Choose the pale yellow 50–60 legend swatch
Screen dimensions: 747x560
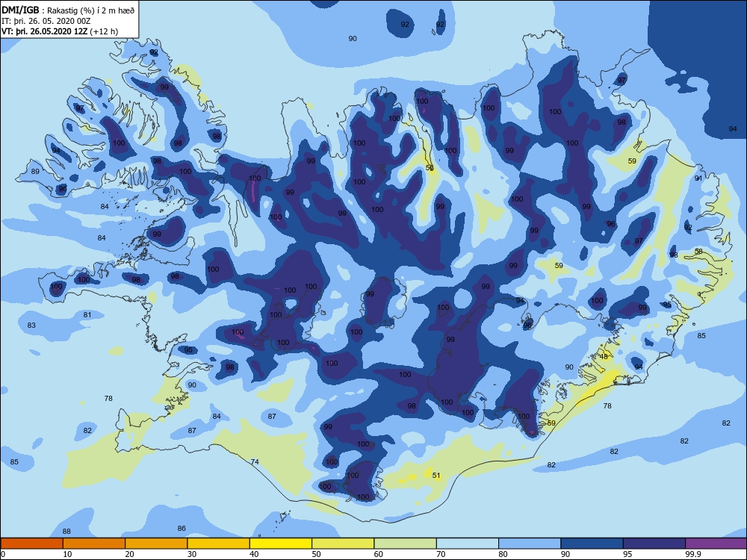coord(343,544)
